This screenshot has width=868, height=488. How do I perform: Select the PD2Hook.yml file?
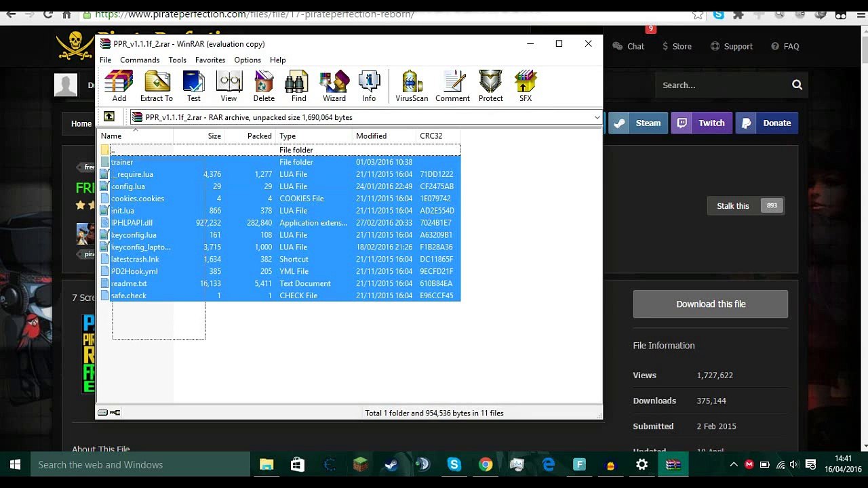(x=279, y=272)
